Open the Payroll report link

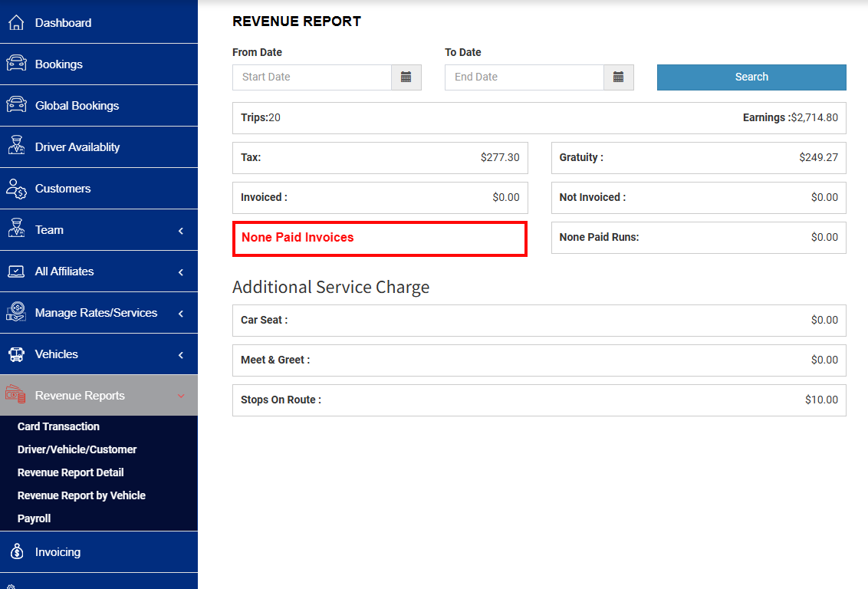tap(34, 518)
